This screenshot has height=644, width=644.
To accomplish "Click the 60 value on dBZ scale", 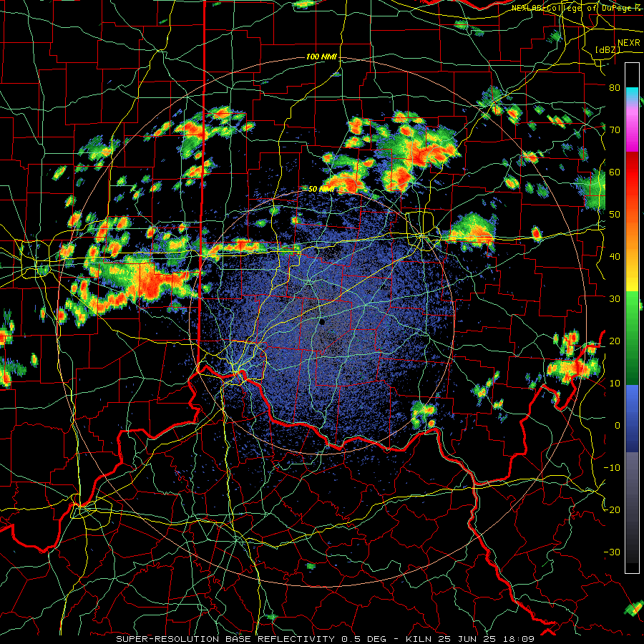I will click(x=615, y=172).
